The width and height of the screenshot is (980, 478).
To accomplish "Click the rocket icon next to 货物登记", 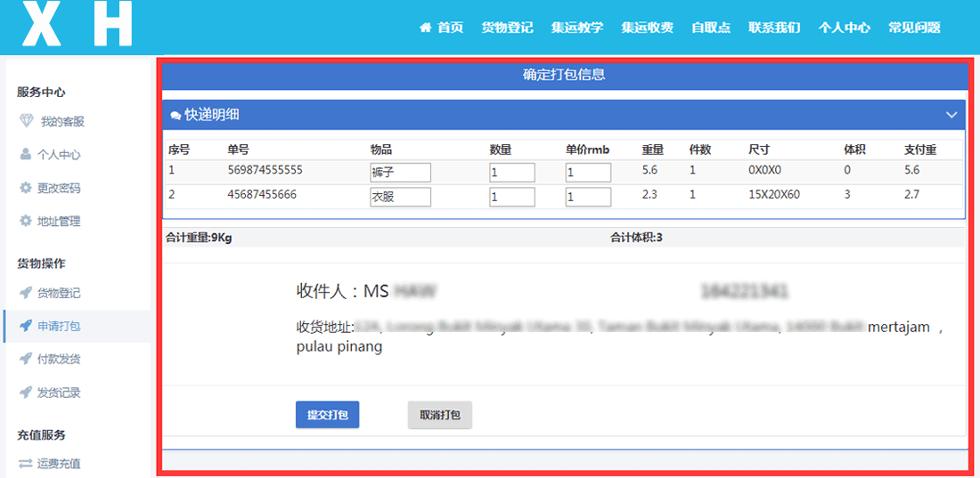I will point(26,293).
